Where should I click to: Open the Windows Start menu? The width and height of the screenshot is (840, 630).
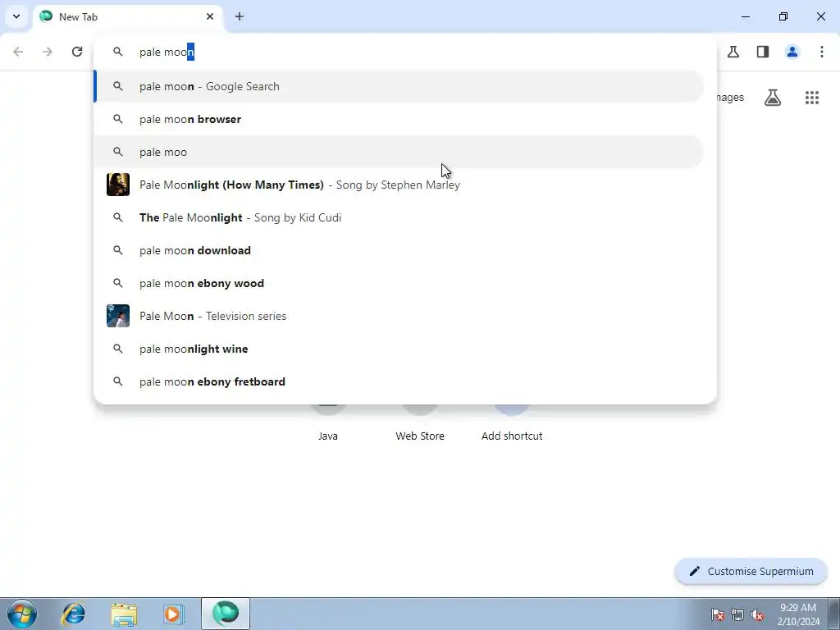click(x=22, y=614)
